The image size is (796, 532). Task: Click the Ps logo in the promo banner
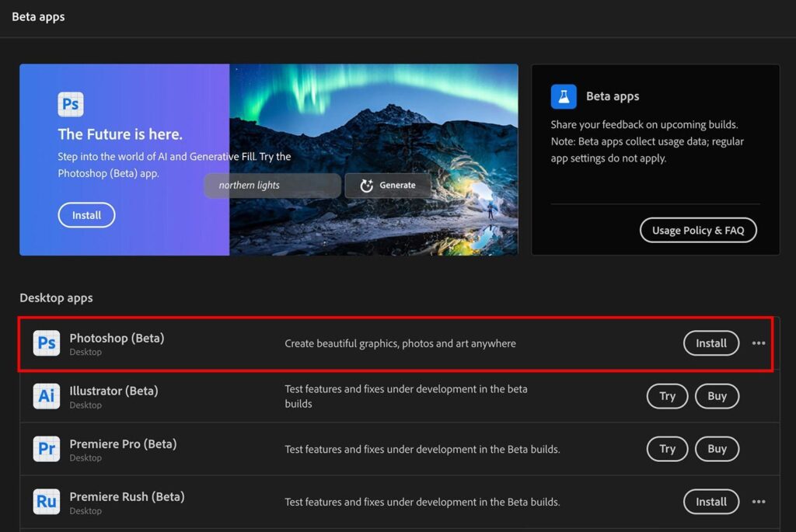click(x=71, y=104)
